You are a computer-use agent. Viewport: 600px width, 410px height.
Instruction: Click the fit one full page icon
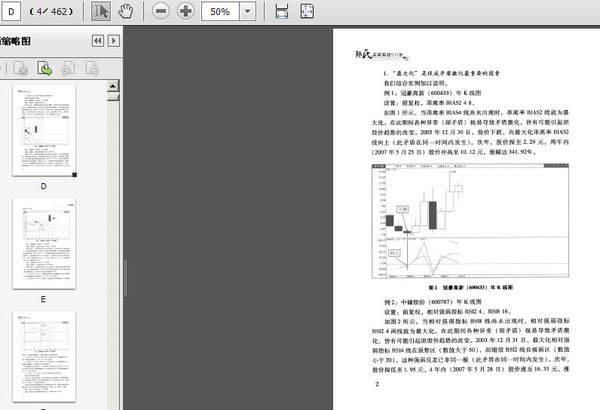click(x=309, y=12)
